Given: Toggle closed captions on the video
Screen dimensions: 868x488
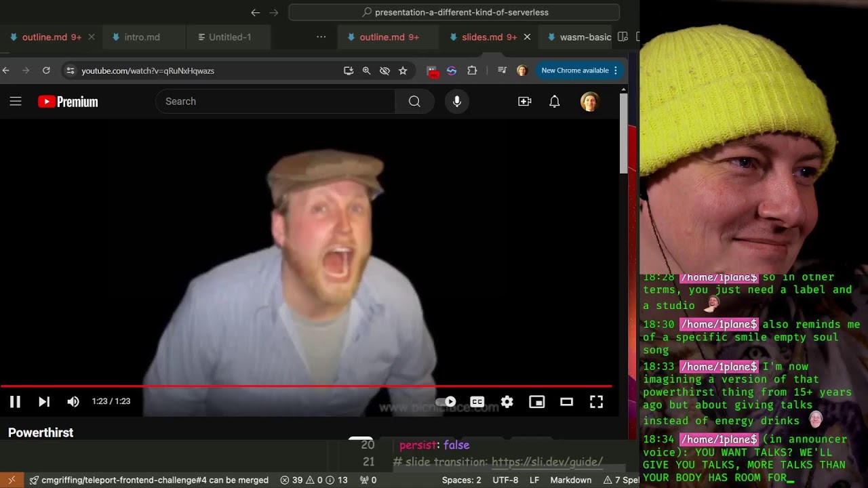Looking at the screenshot, I should [x=477, y=402].
